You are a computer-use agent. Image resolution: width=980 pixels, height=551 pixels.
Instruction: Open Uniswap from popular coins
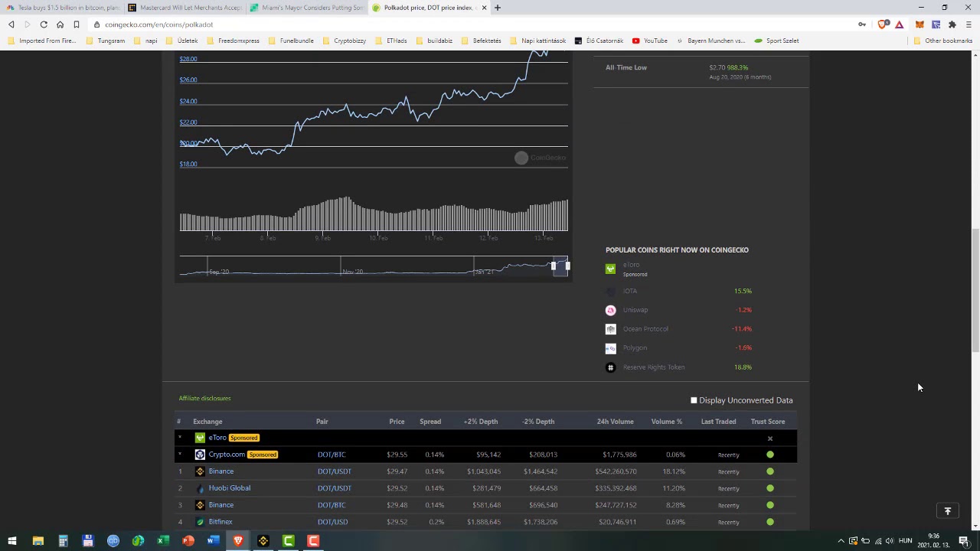pos(635,310)
